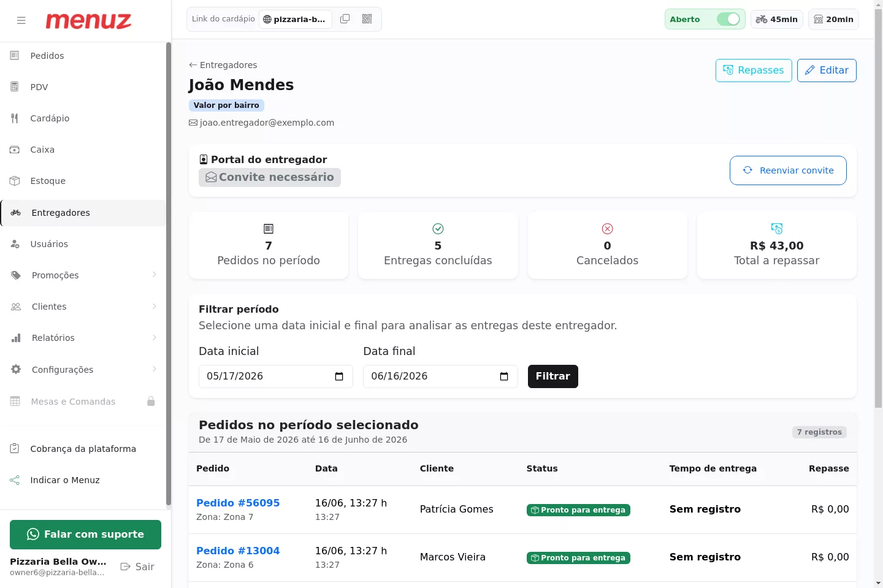Expand the Configurações submenu
883x588 pixels.
pos(155,369)
